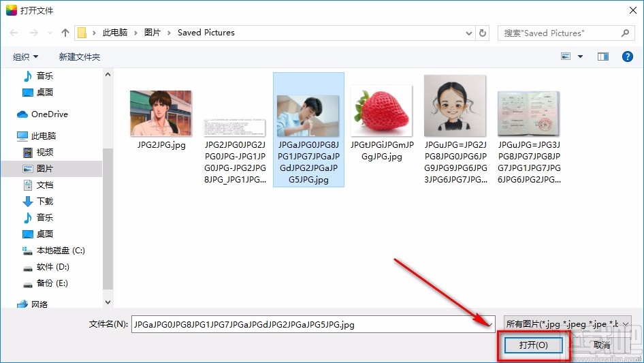Select 此电脑 in address breadcrumb
644x363 pixels.
115,33
